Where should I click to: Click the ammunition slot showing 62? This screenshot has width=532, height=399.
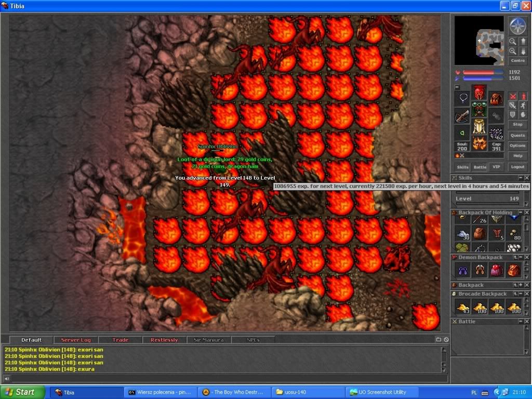pyautogui.click(x=496, y=132)
